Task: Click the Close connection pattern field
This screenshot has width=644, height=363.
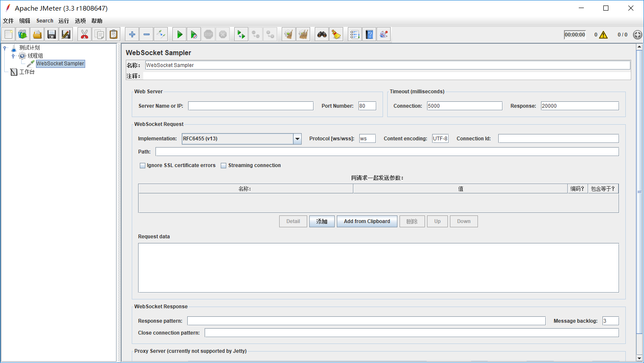Action: click(x=412, y=333)
